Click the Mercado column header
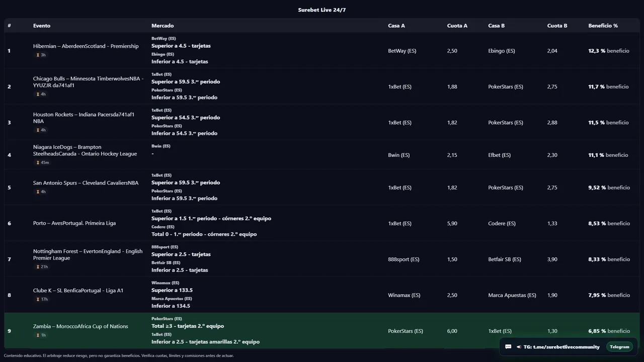The height and width of the screenshot is (362, 644). [x=163, y=26]
